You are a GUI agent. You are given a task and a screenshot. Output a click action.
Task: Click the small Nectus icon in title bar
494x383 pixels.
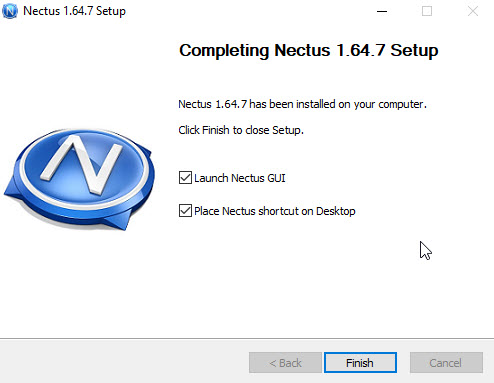[10, 11]
